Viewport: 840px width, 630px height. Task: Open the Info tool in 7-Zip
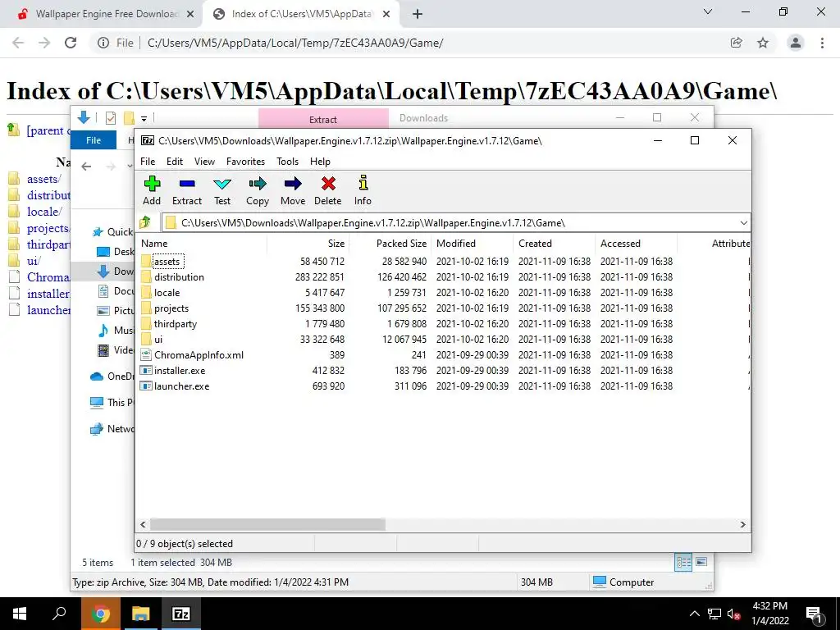[363, 190]
